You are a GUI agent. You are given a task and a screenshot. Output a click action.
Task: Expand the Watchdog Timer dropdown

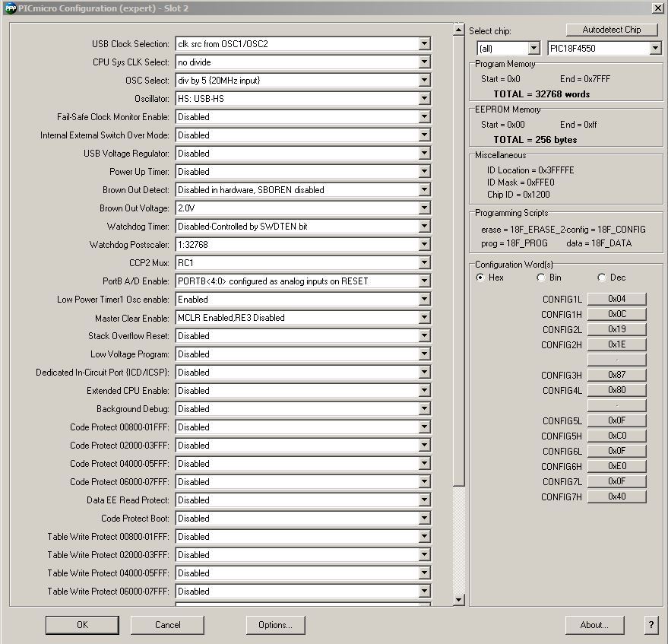(x=424, y=227)
